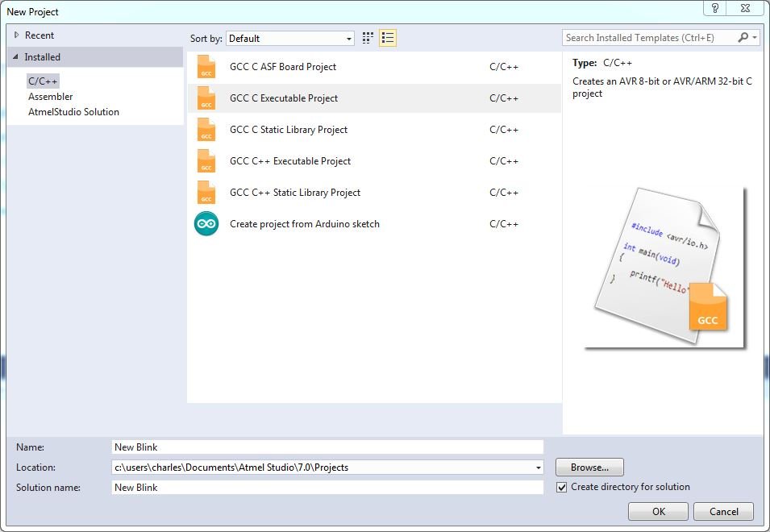Open the dialog help question mark
This screenshot has width=770, height=532.
(x=714, y=8)
